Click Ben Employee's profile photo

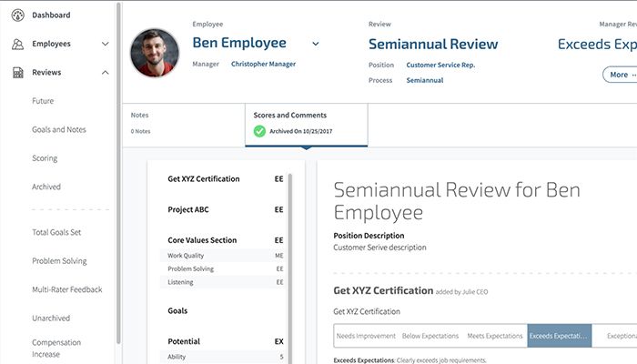155,53
